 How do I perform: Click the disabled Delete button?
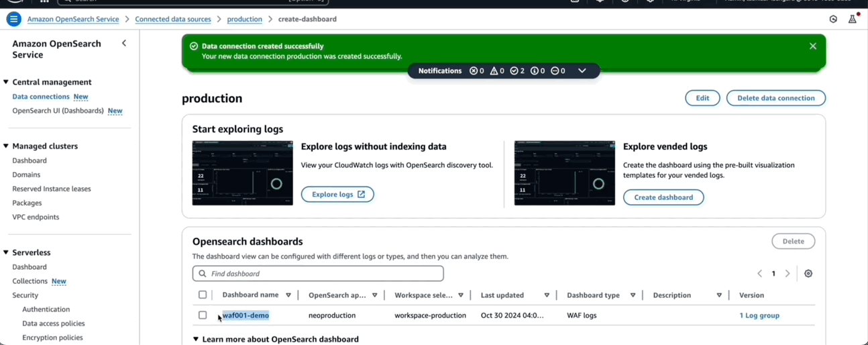(x=794, y=241)
